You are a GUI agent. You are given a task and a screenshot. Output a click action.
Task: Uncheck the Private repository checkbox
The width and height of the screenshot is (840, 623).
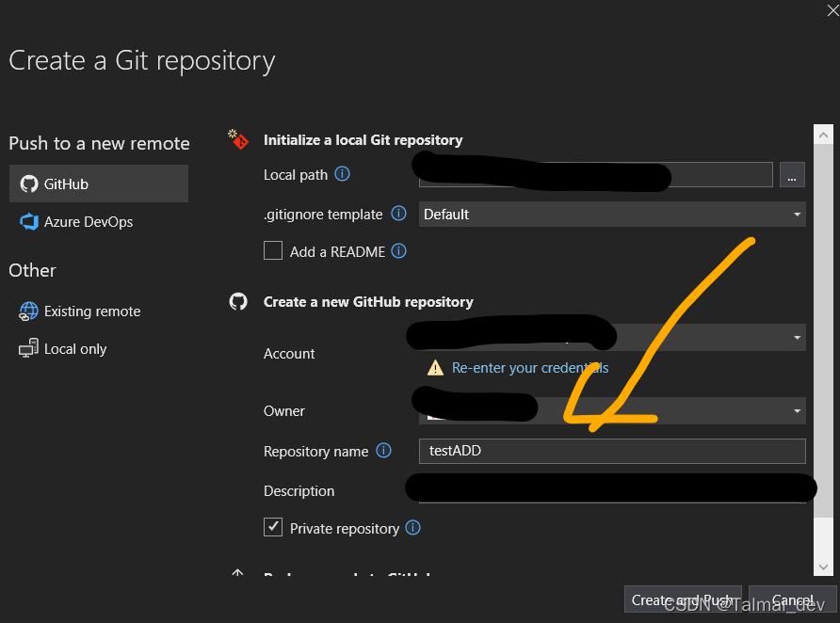pyautogui.click(x=273, y=527)
